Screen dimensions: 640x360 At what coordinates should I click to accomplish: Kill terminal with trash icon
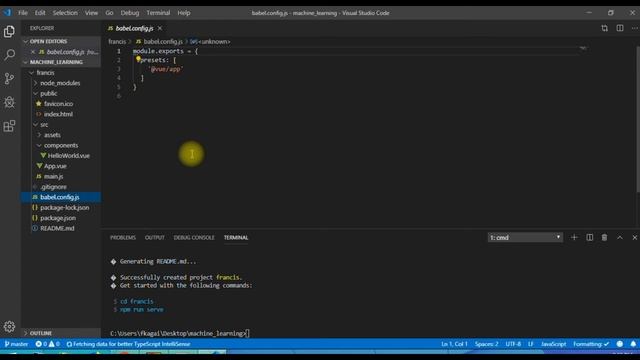click(x=604, y=237)
